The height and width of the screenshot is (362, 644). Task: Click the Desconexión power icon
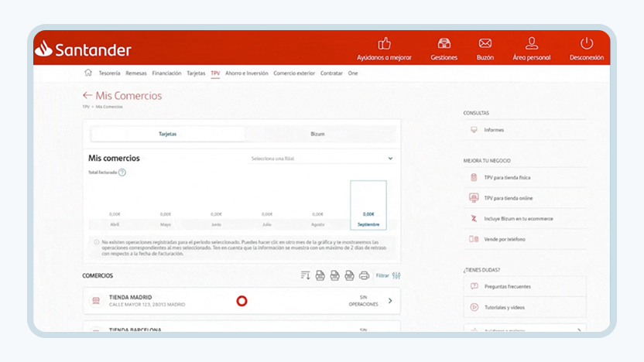pos(587,43)
